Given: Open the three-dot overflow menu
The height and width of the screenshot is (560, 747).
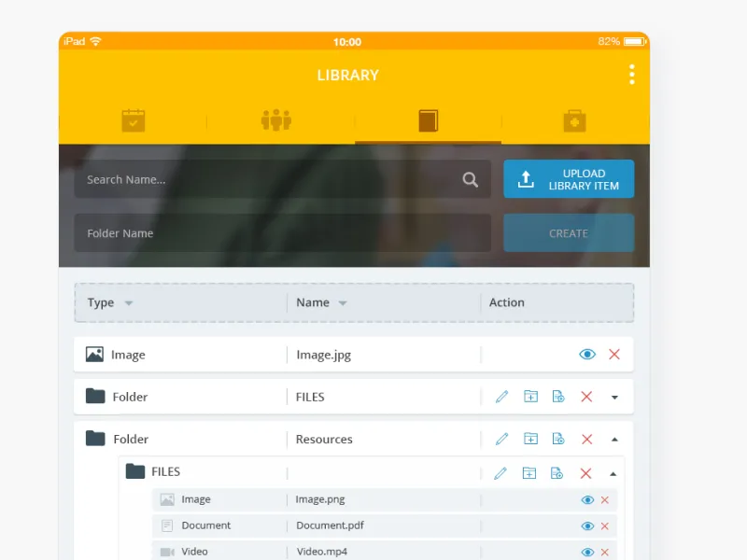Looking at the screenshot, I should click(632, 75).
